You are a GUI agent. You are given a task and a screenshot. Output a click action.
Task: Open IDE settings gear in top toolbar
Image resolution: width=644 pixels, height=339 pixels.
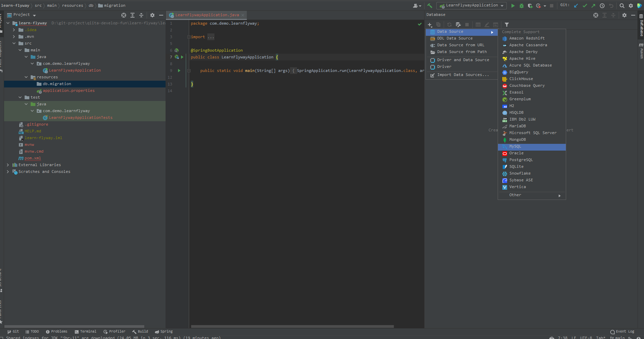coord(631,6)
